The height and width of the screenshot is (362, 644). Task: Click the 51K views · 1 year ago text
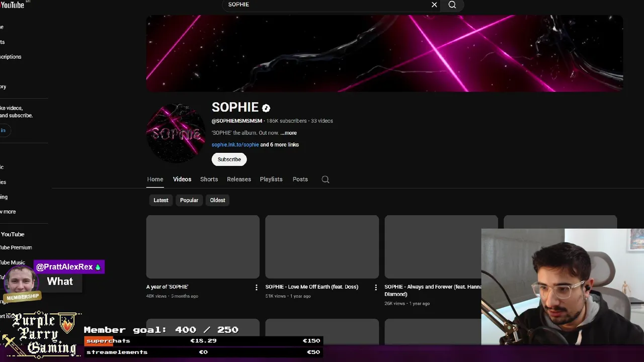[288, 296]
